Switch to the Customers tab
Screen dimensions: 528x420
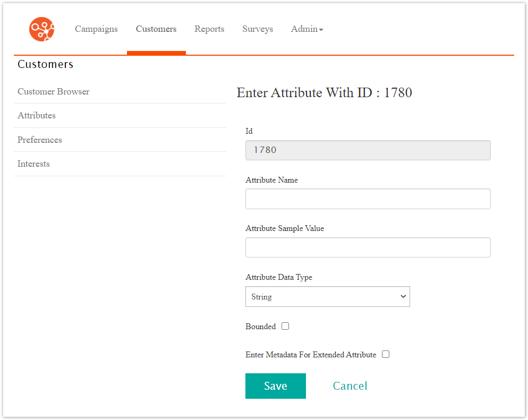156,29
